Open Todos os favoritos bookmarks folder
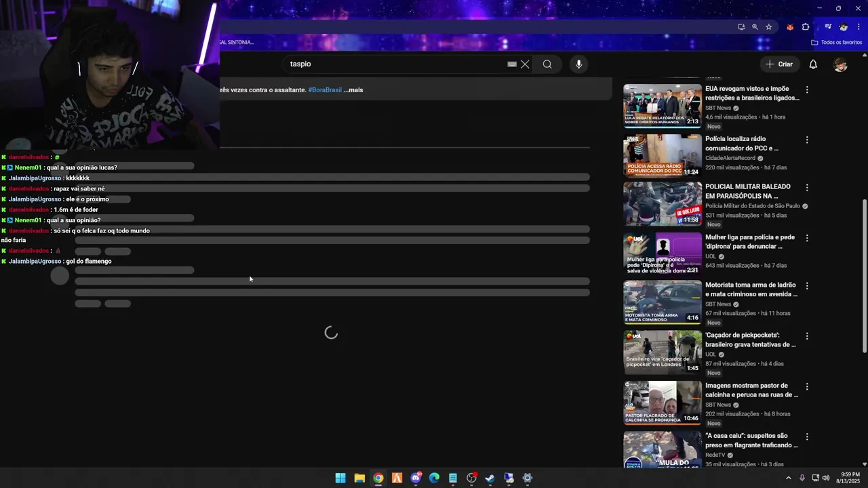 coord(837,42)
